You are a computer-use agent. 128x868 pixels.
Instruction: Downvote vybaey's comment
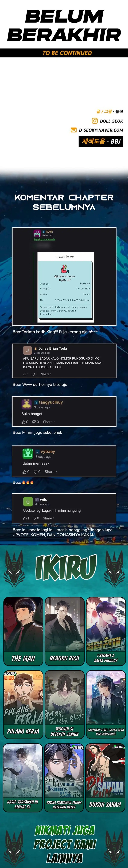[37, 471]
